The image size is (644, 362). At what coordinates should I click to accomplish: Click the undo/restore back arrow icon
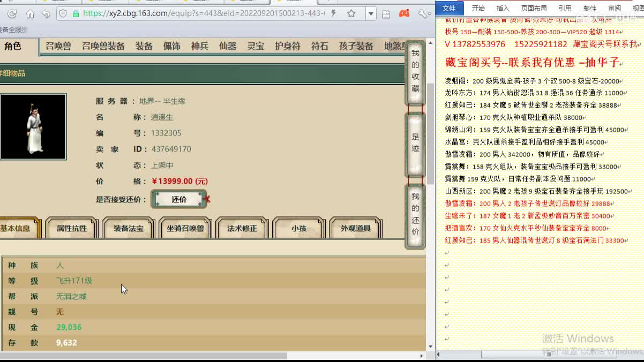(x=47, y=14)
